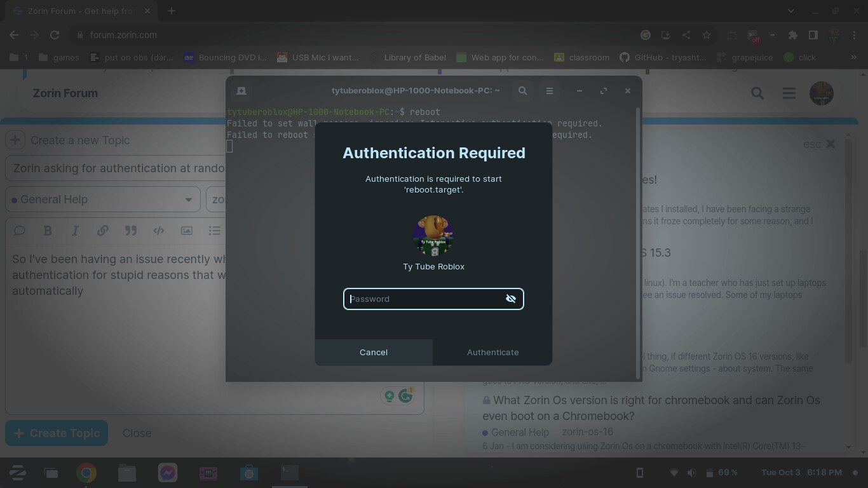Bookmark this tab star icon
The width and height of the screenshot is (868, 488).
706,35
